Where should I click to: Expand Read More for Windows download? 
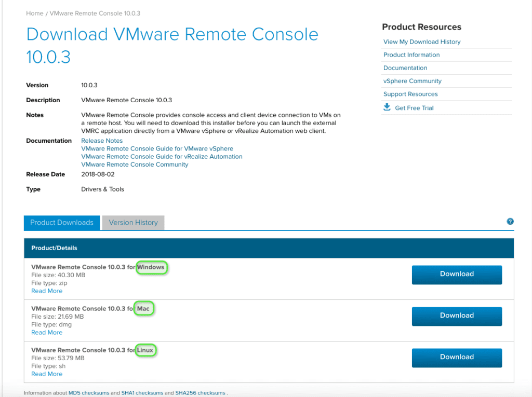click(x=46, y=291)
